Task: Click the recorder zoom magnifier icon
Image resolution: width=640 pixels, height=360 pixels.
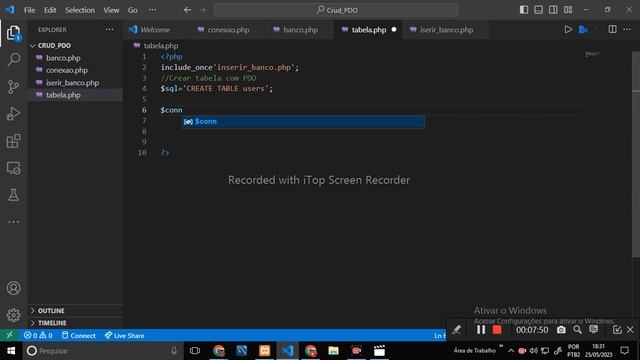Action: click(x=577, y=329)
